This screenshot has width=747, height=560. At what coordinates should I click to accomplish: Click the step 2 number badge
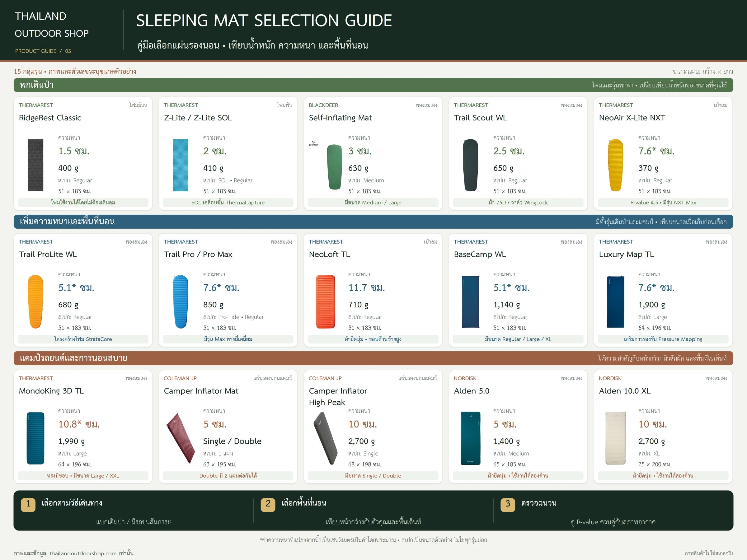click(x=268, y=505)
